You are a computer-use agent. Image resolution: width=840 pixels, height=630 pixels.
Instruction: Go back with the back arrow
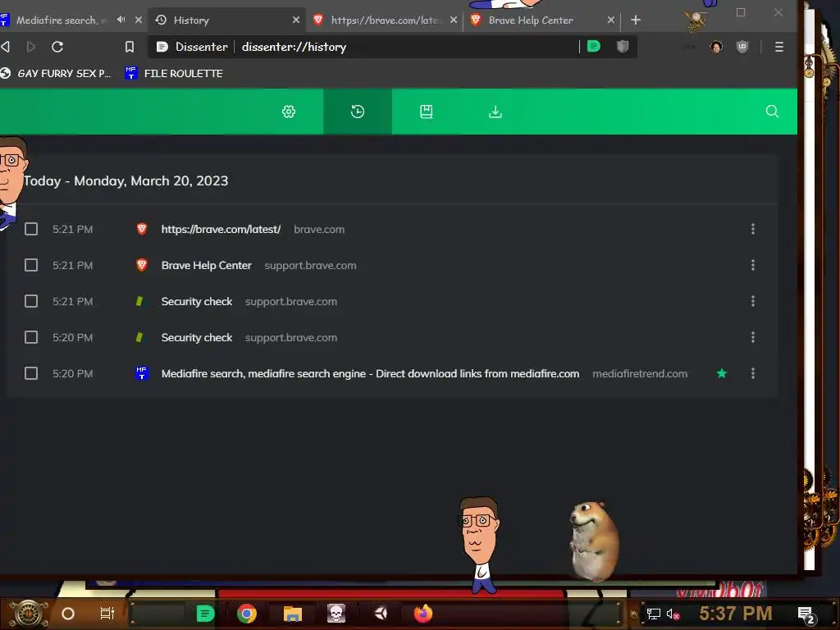[6, 47]
